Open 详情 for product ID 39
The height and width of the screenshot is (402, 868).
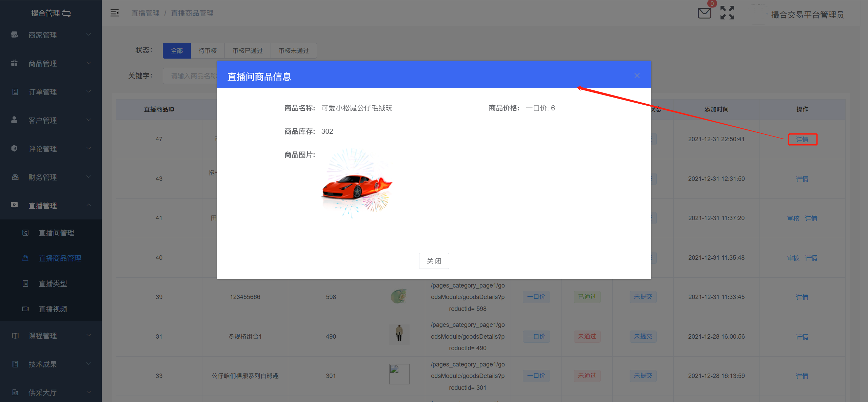point(802,297)
